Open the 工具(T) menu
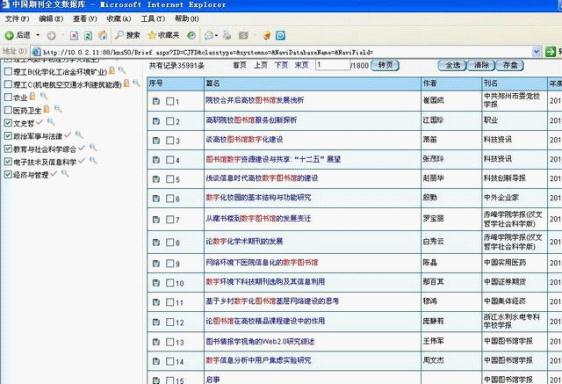The height and width of the screenshot is (384, 562). point(153,19)
